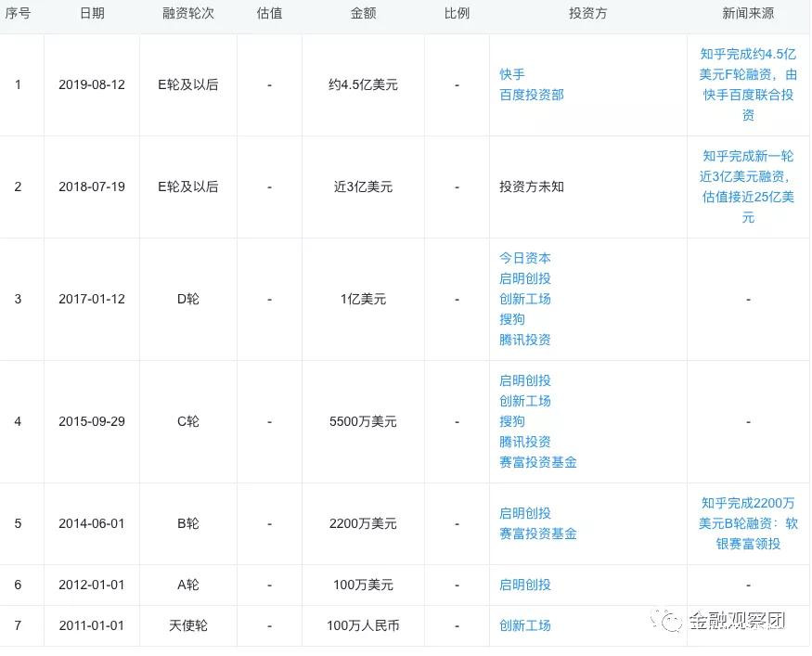Viewport: 812px width, 656px height.
Task: Click the D轮 round cell
Action: click(x=188, y=299)
